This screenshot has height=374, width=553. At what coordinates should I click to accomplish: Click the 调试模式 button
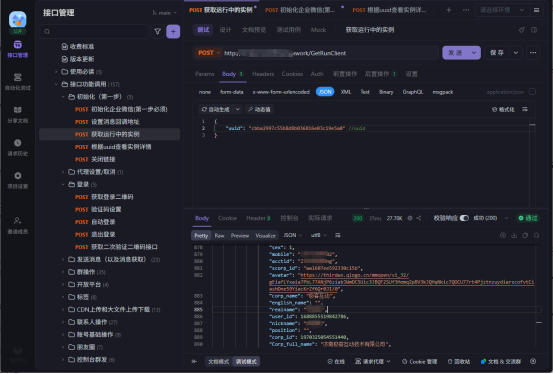246,361
